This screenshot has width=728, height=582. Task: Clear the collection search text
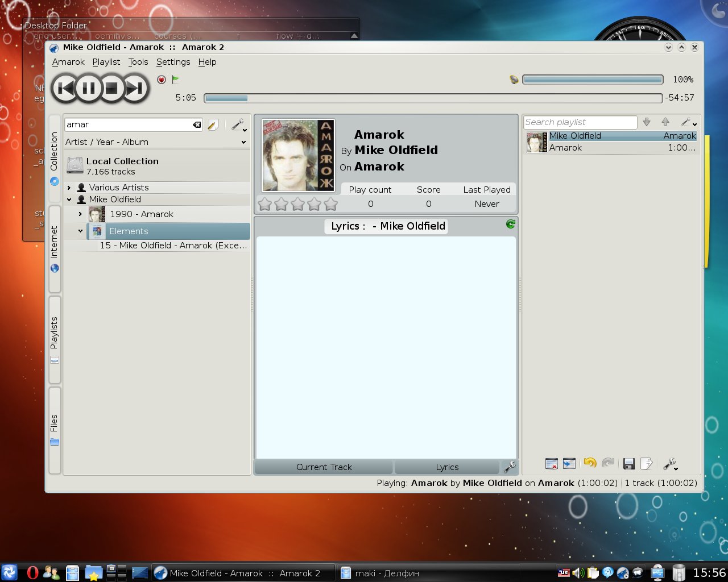(197, 124)
